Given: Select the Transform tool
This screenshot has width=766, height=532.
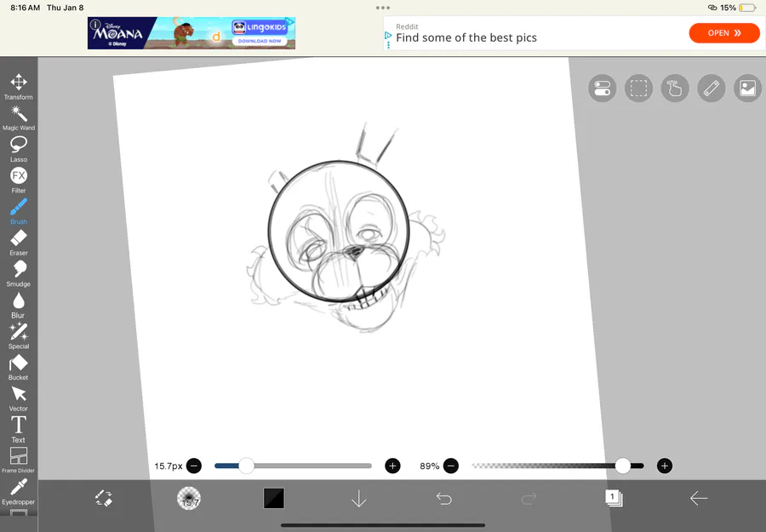Looking at the screenshot, I should [x=19, y=87].
